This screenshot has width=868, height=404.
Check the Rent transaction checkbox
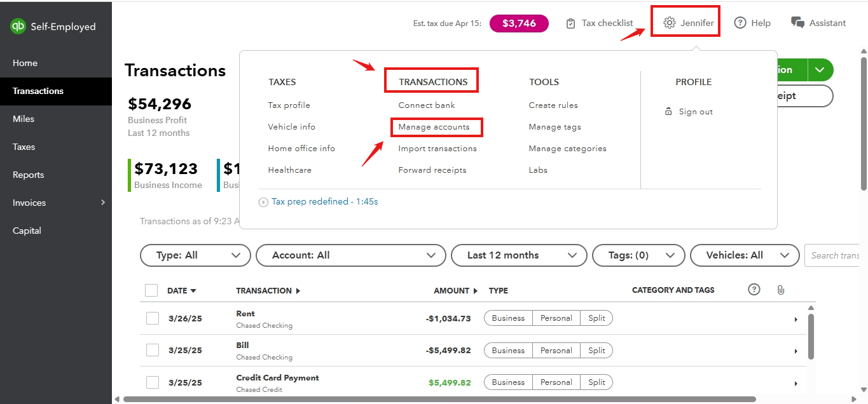click(153, 318)
